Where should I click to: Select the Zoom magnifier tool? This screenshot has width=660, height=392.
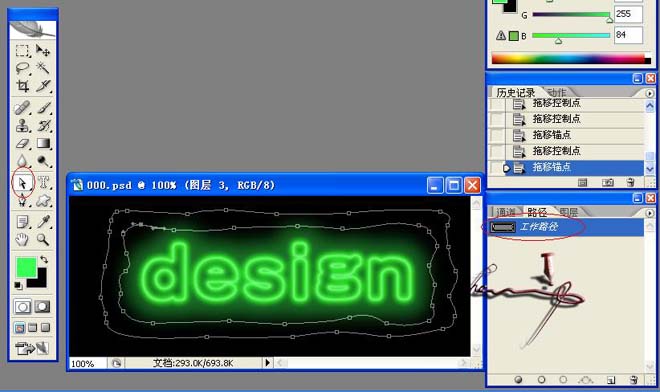[x=43, y=240]
